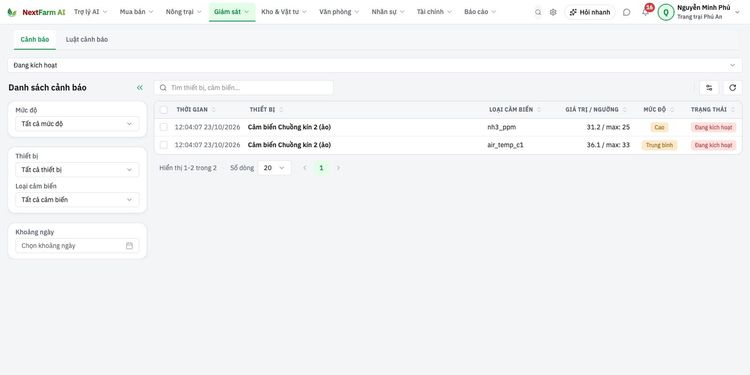Open the Tất cả thiết bị dropdown
Image resolution: width=750 pixels, height=375 pixels.
click(x=77, y=170)
